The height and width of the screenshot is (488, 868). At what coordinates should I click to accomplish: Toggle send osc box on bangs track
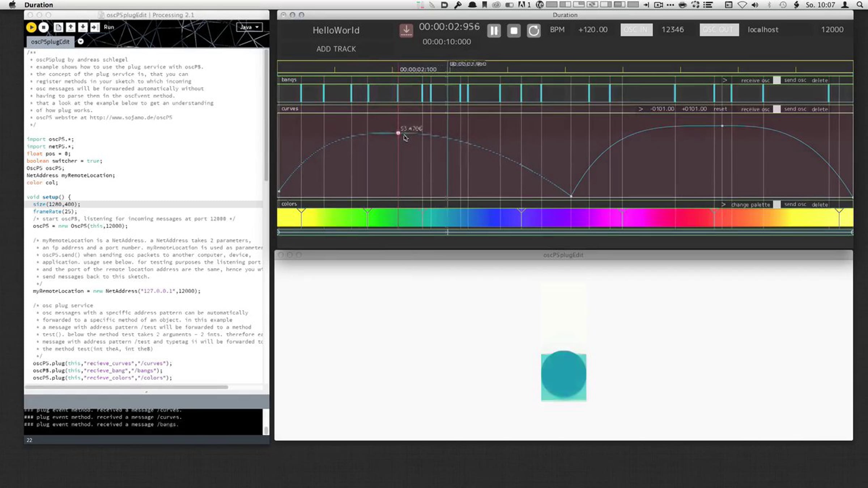776,80
